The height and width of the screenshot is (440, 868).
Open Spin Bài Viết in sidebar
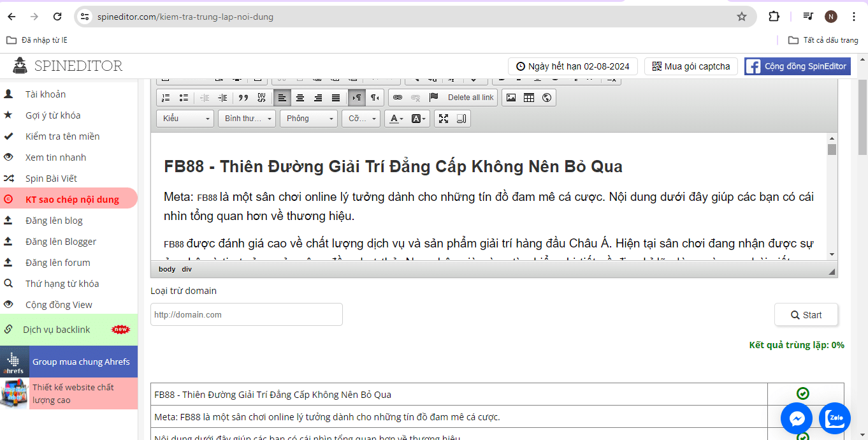point(51,179)
